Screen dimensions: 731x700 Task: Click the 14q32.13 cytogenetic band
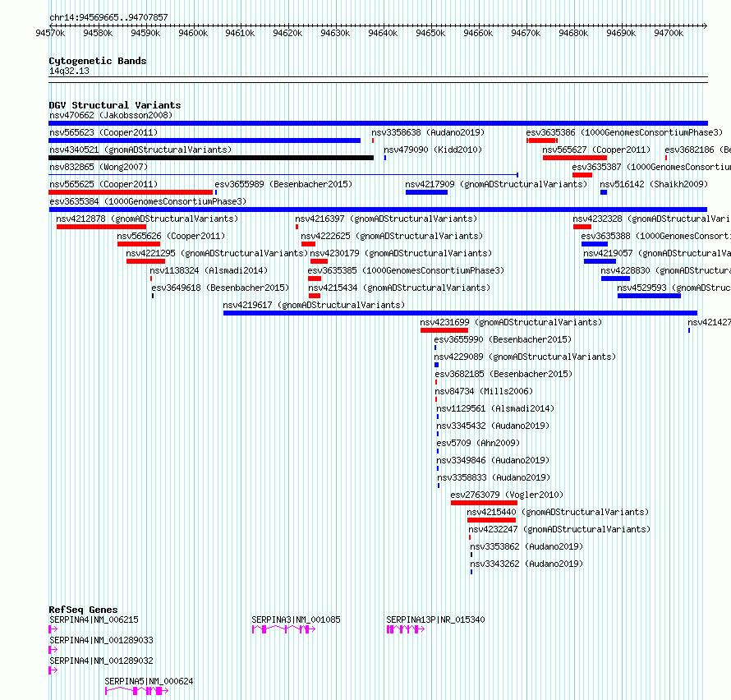pos(378,80)
